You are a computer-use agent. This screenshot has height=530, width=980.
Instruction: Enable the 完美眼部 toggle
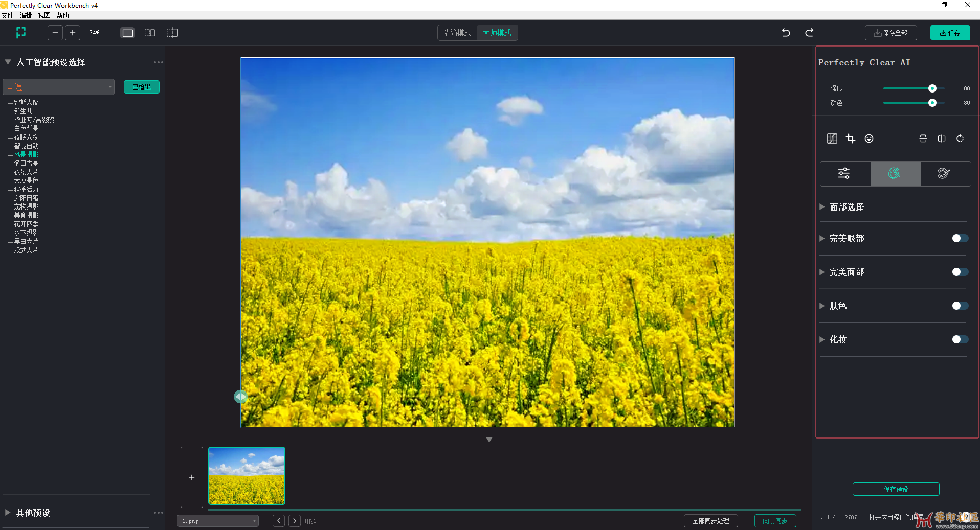960,238
